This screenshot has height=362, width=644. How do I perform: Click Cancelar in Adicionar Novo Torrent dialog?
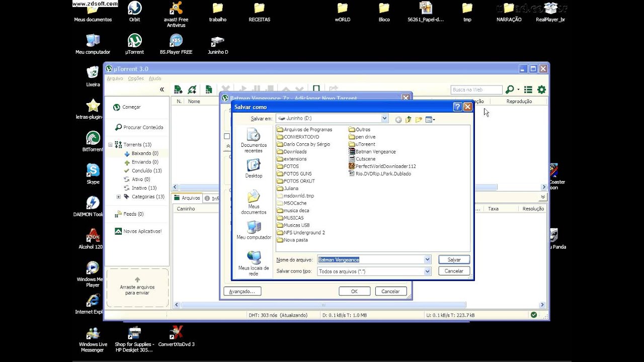tap(390, 291)
